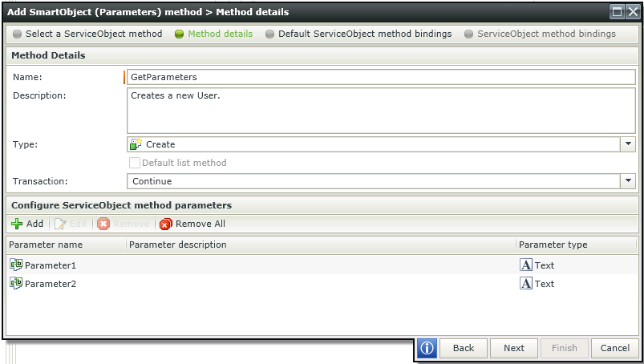This screenshot has height=364, width=644.
Task: Click the green plus Add icon
Action: [x=17, y=224]
